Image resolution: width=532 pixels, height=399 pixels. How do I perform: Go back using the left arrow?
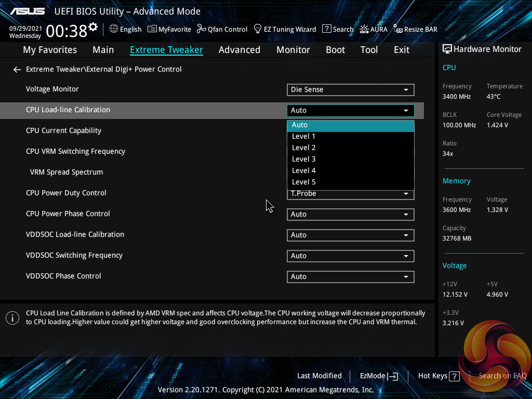[17, 70]
